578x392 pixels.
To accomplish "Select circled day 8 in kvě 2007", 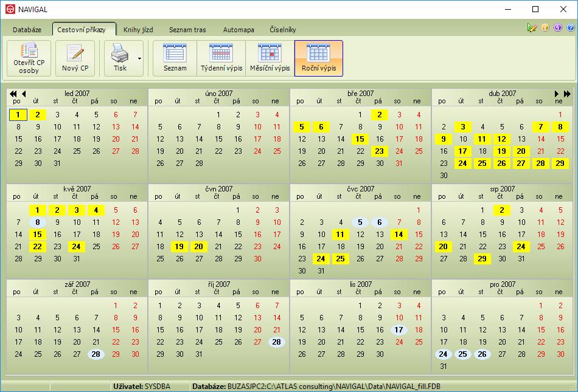I will tap(38, 222).
